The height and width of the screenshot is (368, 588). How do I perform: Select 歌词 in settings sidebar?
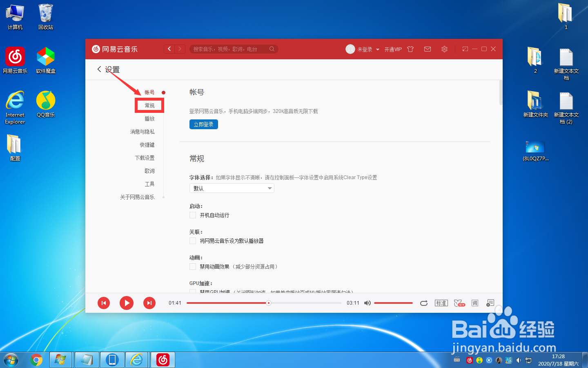[x=149, y=171]
